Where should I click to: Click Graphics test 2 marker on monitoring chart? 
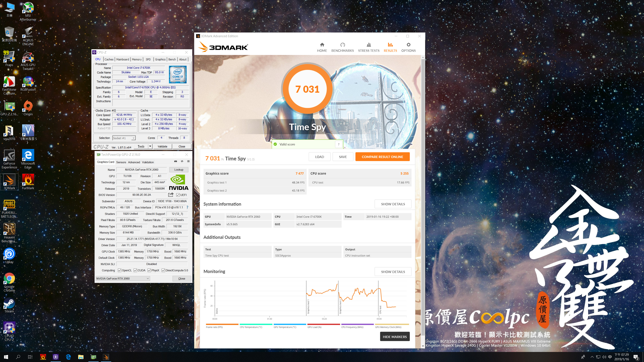[340, 306]
